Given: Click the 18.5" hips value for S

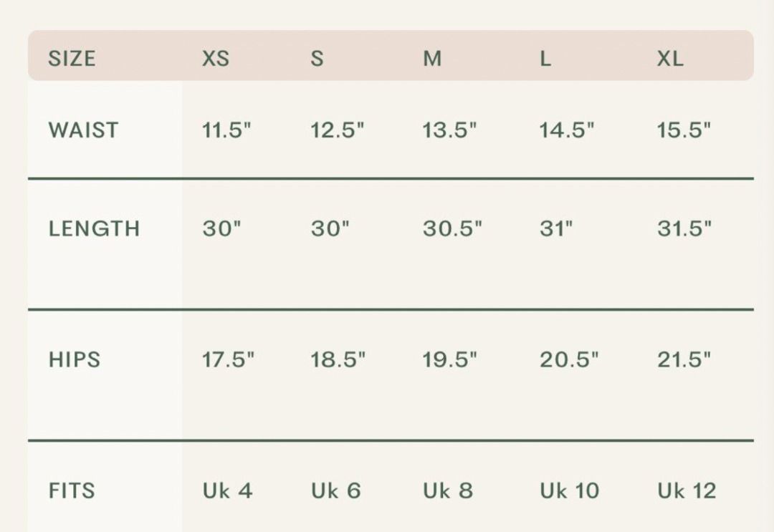Looking at the screenshot, I should [338, 359].
